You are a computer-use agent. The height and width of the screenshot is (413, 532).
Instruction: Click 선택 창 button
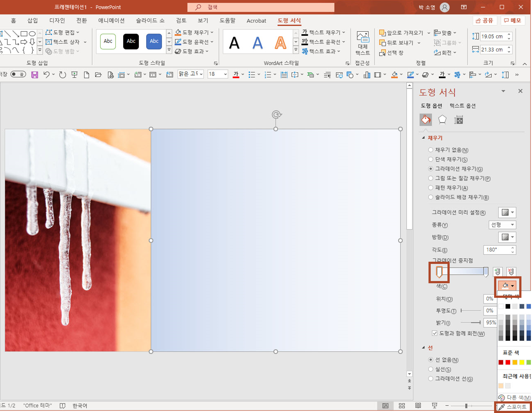[x=391, y=52]
